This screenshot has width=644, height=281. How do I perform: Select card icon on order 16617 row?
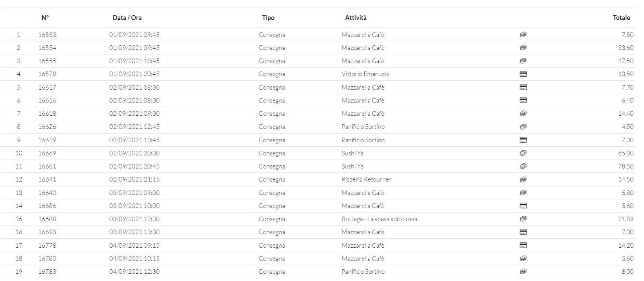coord(523,87)
